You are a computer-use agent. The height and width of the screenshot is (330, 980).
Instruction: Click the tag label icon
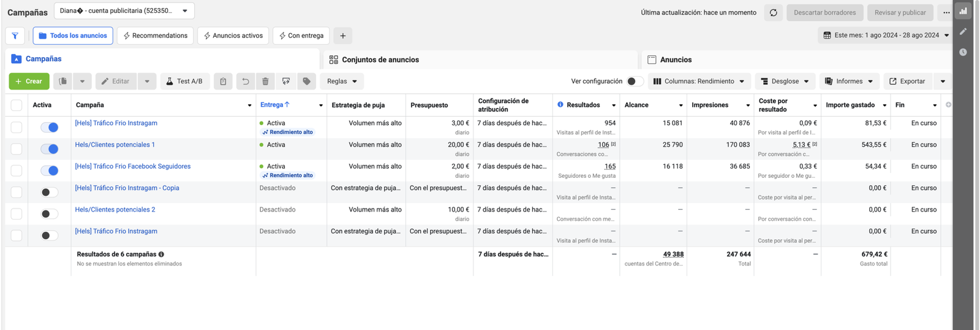[x=307, y=81]
